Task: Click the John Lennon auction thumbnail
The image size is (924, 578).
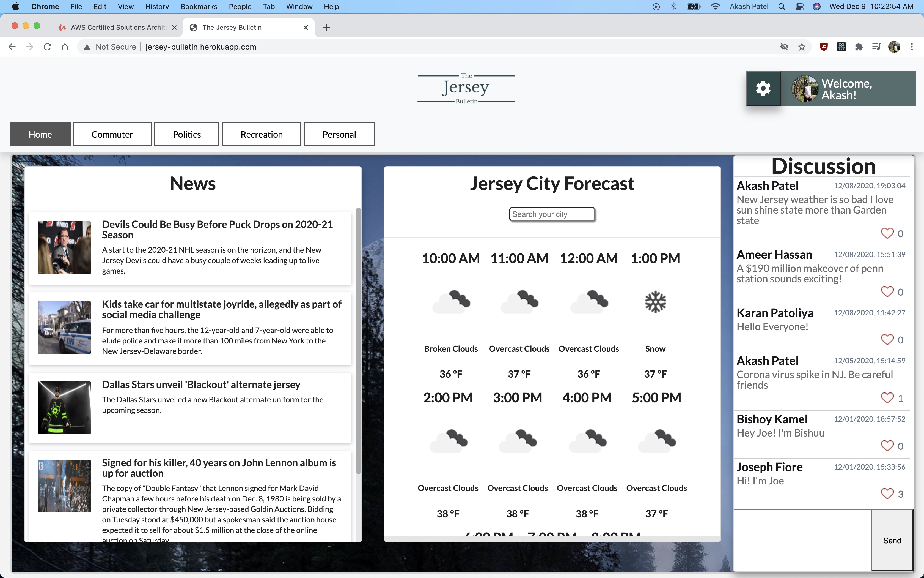Action: (64, 486)
